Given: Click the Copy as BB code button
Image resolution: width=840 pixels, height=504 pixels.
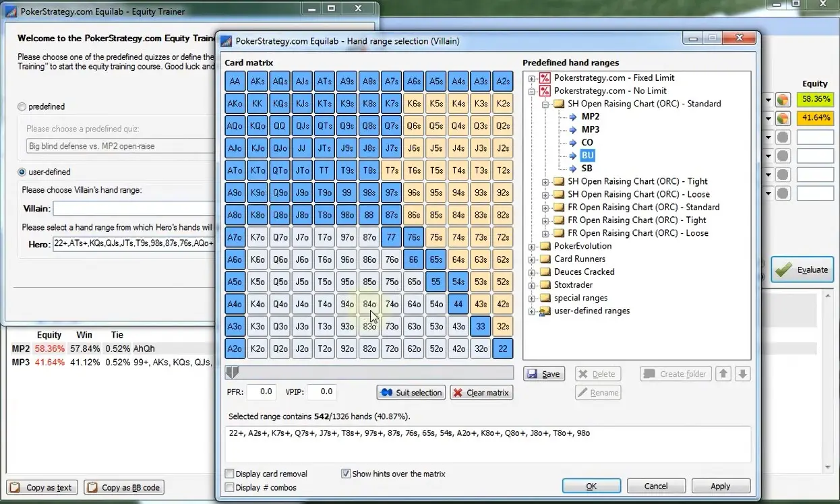Looking at the screenshot, I should (x=124, y=487).
